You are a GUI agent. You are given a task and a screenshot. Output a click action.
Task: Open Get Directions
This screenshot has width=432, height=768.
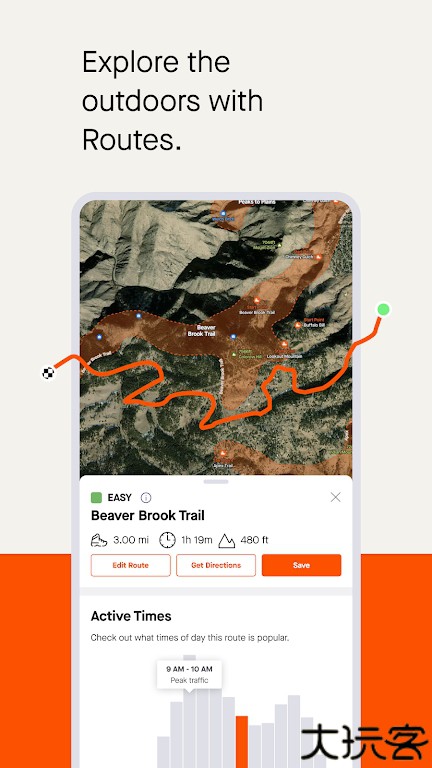coord(216,565)
